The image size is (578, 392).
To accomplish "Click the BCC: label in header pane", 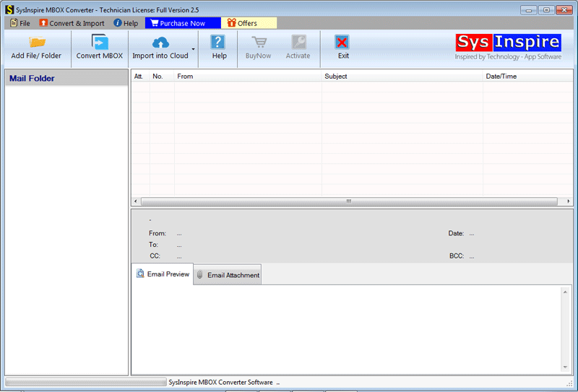I will tap(457, 256).
